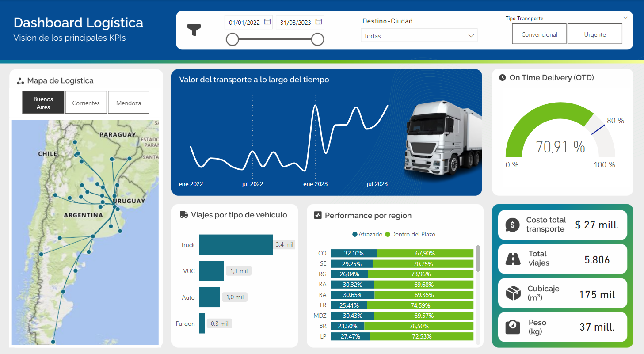Click the box icon for Cubicaje
This screenshot has width=644, height=354.
[513, 293]
